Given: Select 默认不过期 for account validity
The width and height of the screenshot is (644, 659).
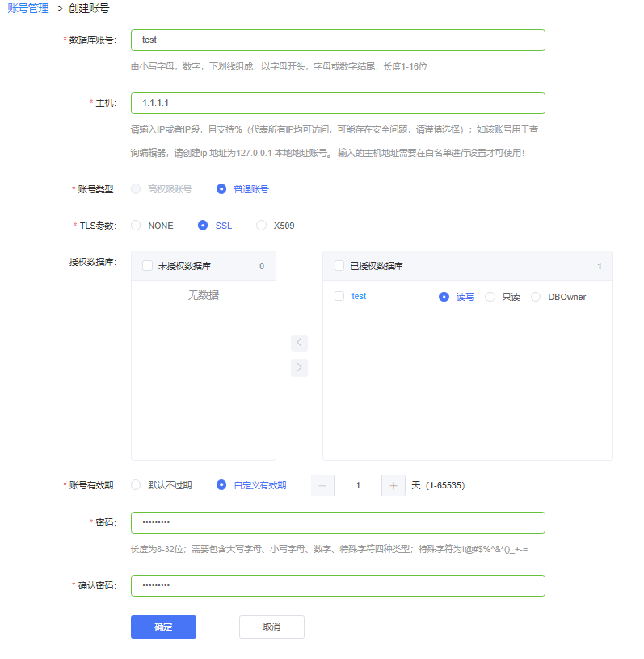Looking at the screenshot, I should click(x=136, y=486).
